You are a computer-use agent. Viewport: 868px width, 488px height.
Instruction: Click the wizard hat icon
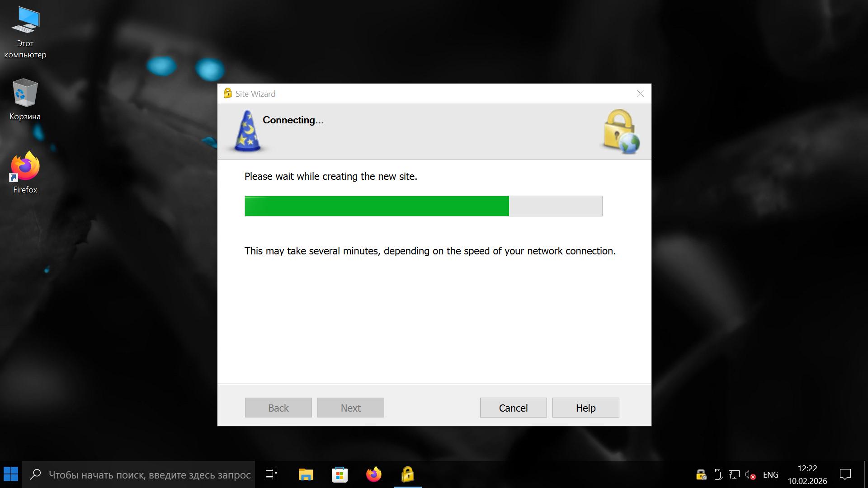coord(247,131)
